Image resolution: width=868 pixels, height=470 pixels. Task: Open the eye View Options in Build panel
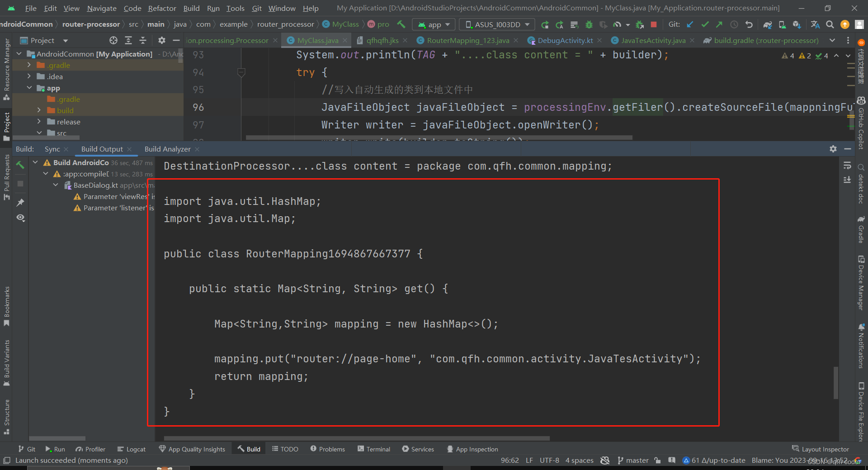point(20,218)
